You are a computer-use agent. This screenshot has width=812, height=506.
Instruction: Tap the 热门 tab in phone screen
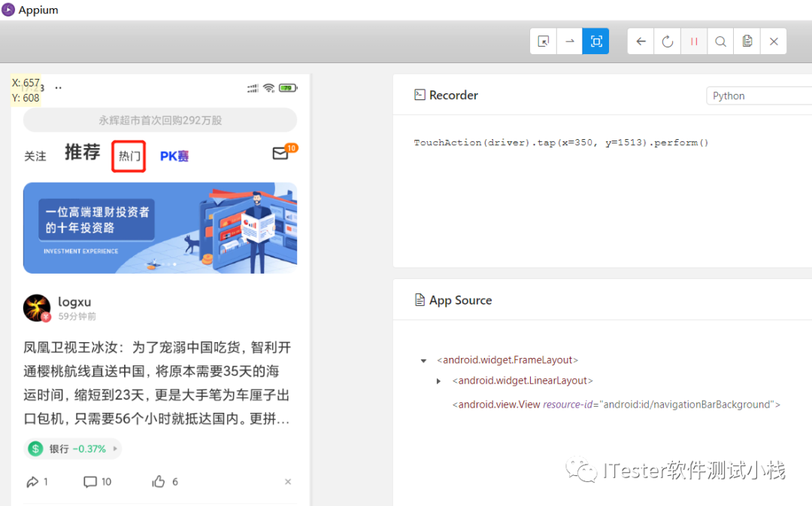(x=129, y=156)
